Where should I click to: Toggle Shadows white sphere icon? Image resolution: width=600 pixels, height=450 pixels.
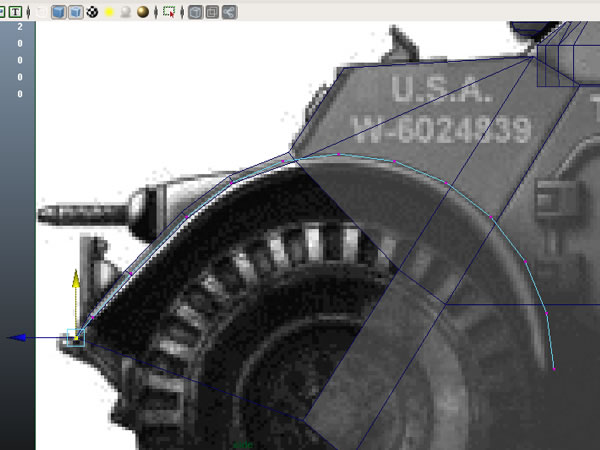[x=126, y=12]
